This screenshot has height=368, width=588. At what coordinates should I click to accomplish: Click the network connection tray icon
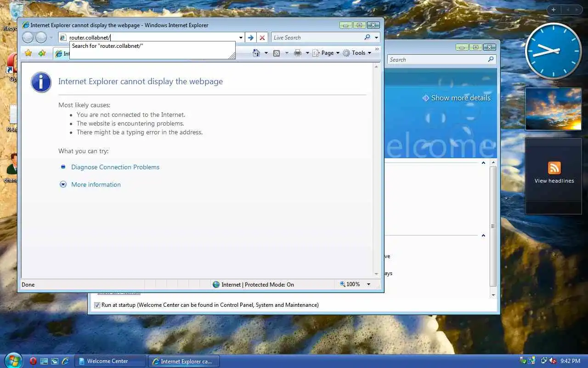[x=544, y=361]
